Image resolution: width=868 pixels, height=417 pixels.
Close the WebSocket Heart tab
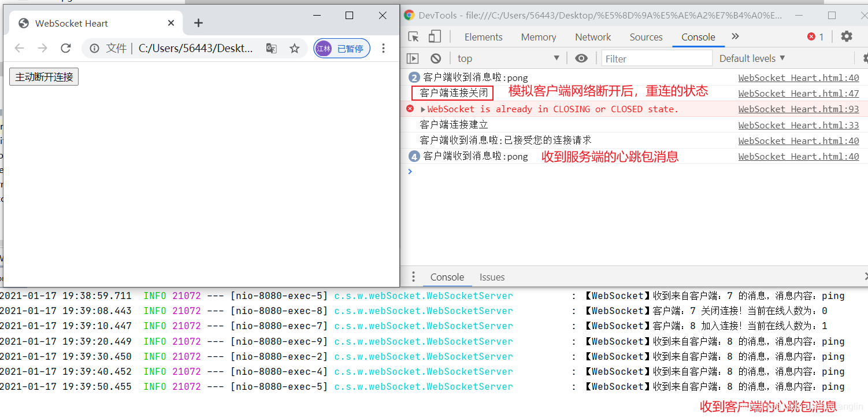tap(171, 23)
